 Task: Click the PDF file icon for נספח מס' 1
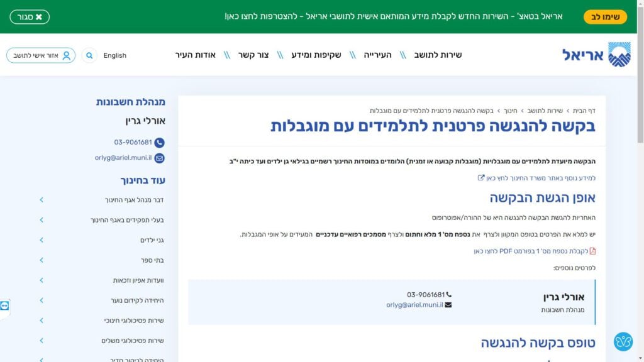coord(592,251)
